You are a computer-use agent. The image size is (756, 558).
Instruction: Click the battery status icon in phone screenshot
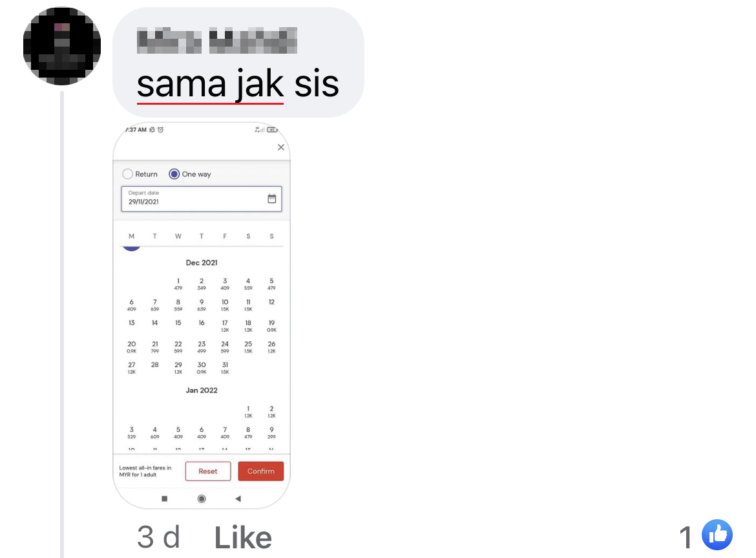273,130
